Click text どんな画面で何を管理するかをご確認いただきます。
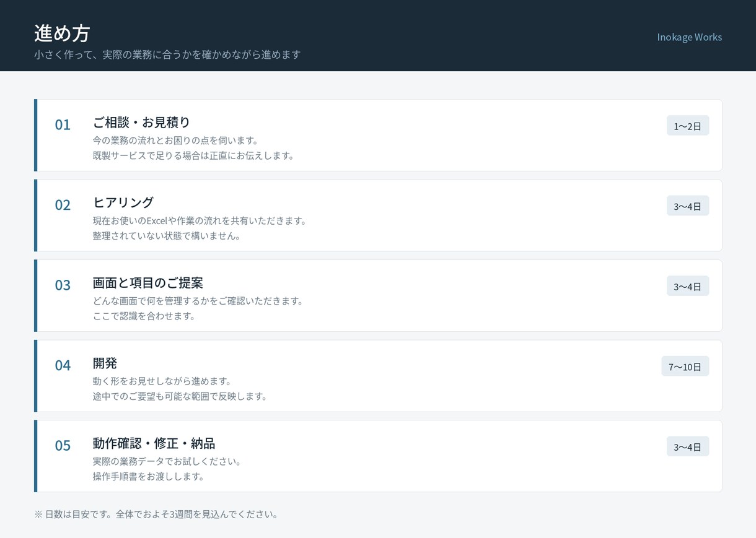756x538 pixels. coord(199,301)
